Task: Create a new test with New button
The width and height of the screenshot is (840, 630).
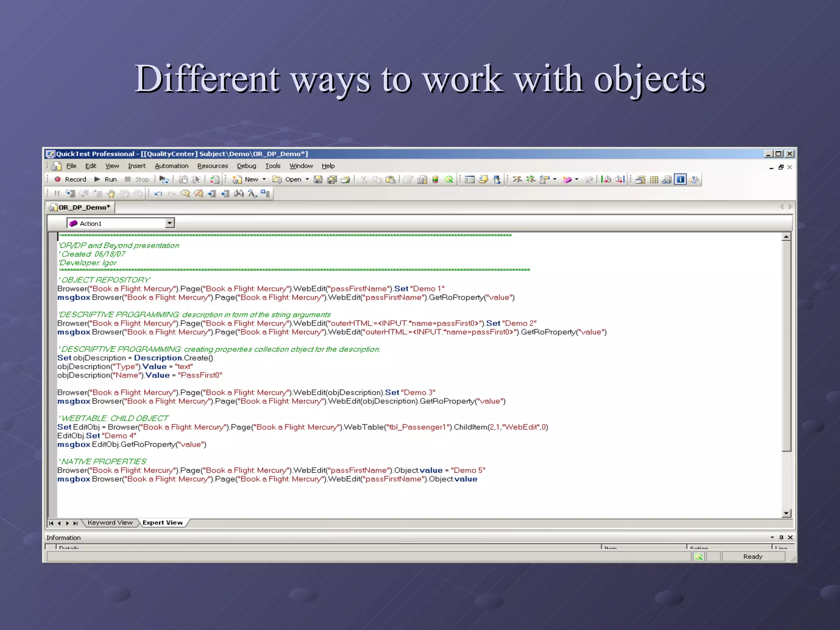Action: coord(245,179)
